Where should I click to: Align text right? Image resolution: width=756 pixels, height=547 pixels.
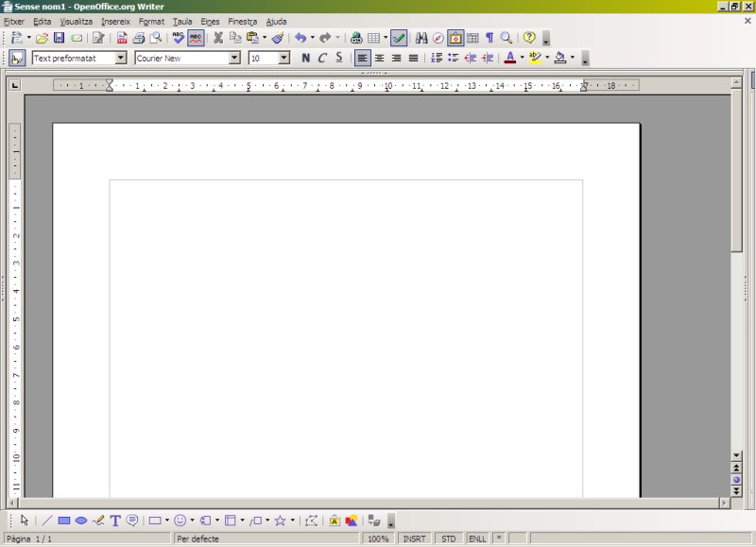point(396,59)
